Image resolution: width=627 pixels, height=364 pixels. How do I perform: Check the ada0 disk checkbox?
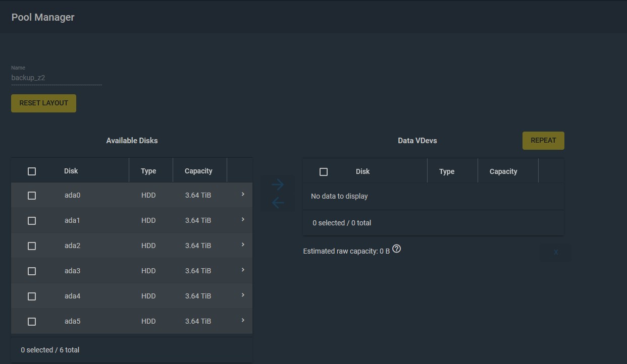click(x=32, y=196)
